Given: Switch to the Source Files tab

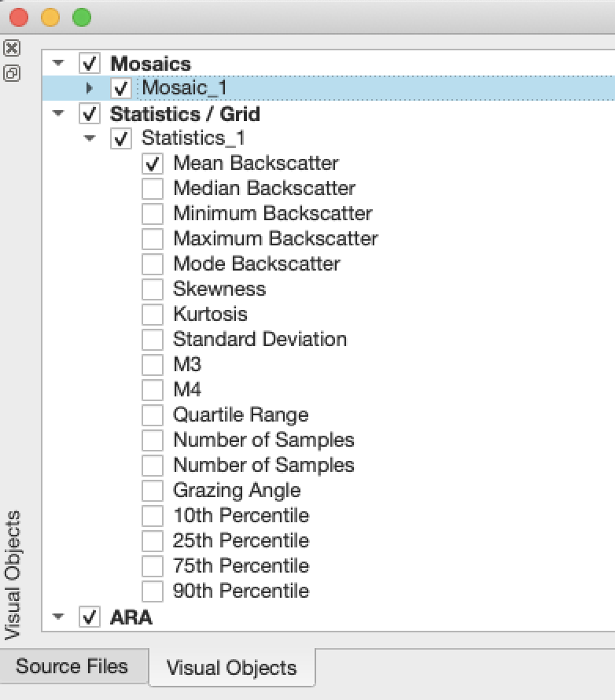Looking at the screenshot, I should 72,667.
